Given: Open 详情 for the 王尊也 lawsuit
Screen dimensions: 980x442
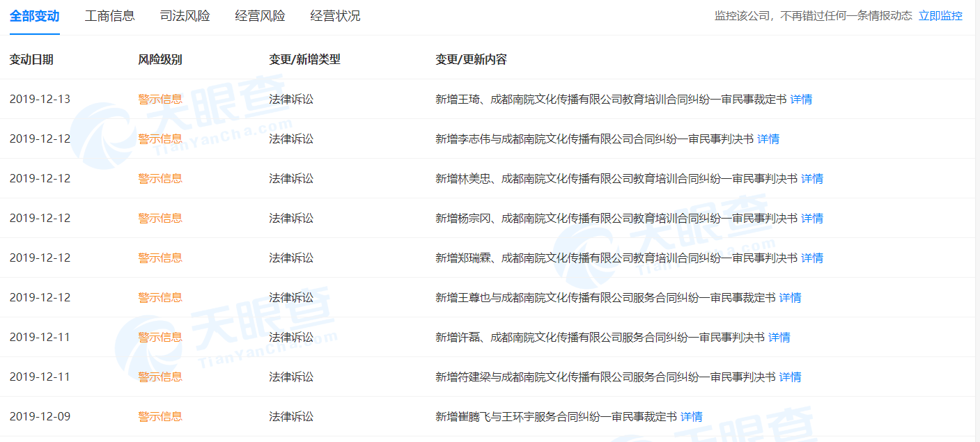Looking at the screenshot, I should click(790, 297).
